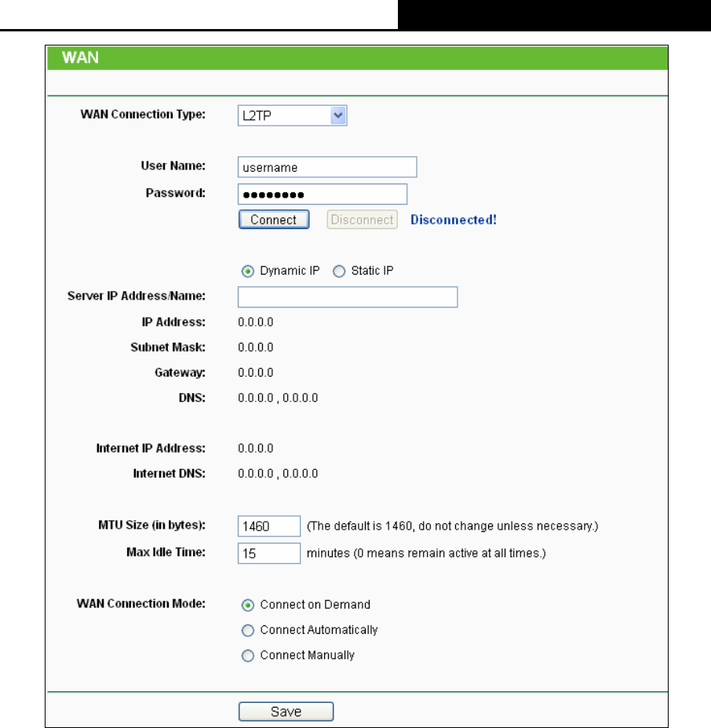
Task: Click the IP Address value 0.0.0.0
Action: coord(255,322)
